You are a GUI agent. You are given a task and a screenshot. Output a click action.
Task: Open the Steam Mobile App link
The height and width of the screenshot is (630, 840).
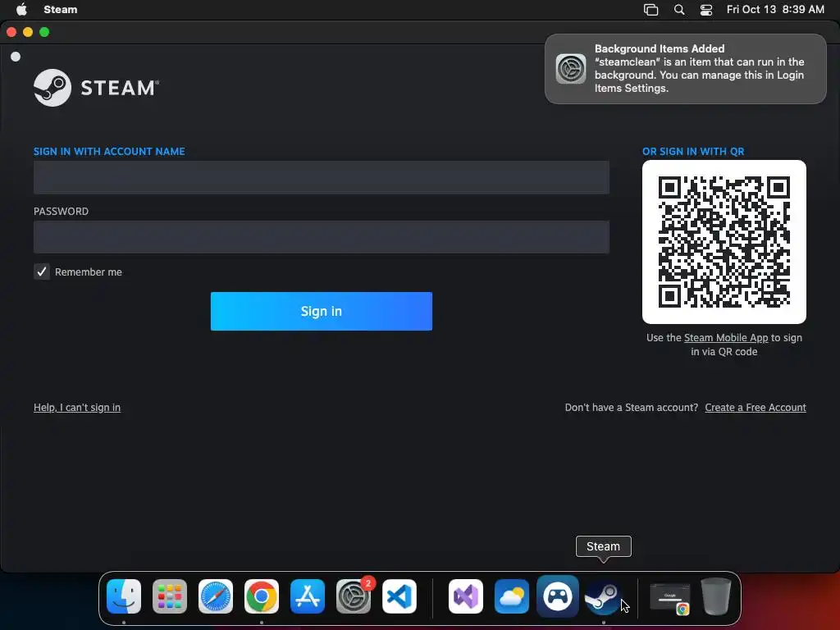pos(726,337)
